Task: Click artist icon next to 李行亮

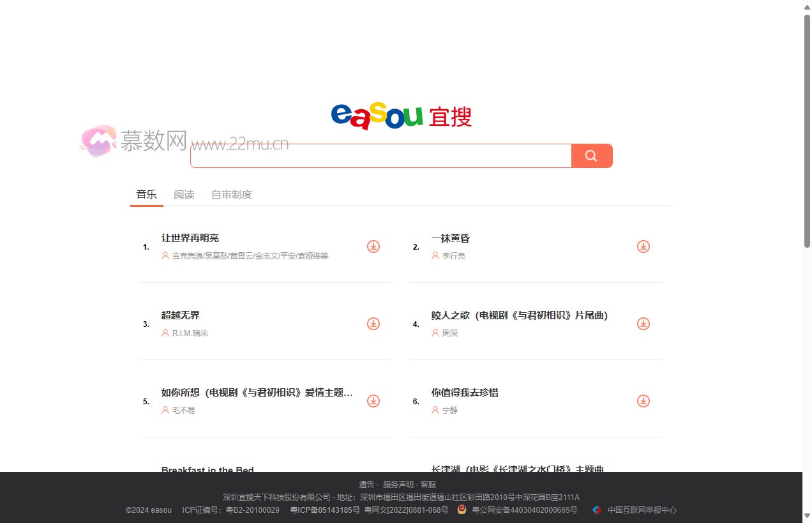Action: [x=435, y=255]
